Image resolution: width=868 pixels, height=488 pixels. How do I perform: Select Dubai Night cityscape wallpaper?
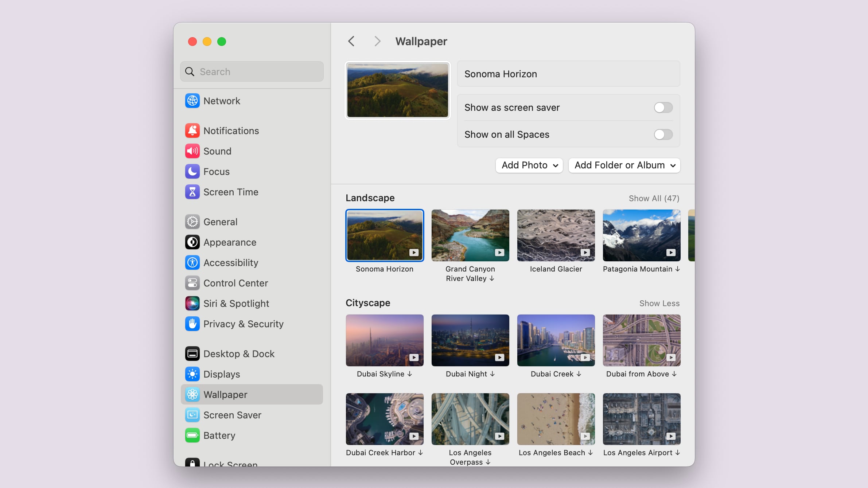pyautogui.click(x=470, y=340)
